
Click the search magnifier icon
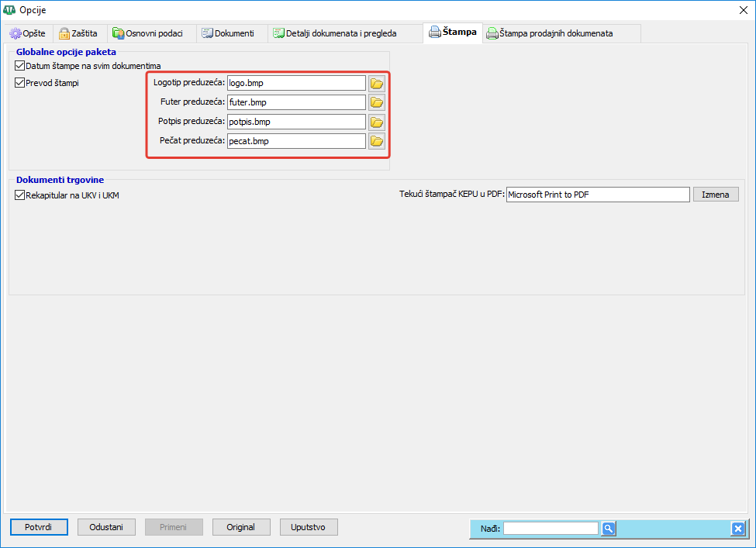click(x=609, y=529)
